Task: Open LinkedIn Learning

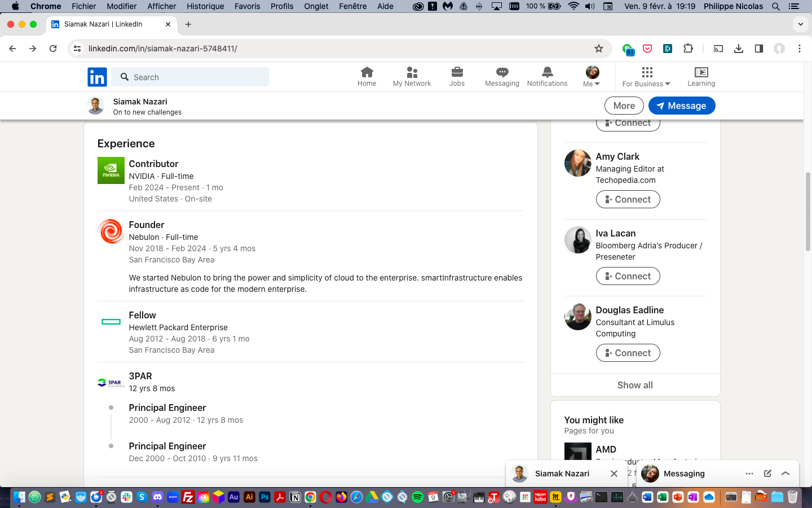Action: pyautogui.click(x=701, y=77)
